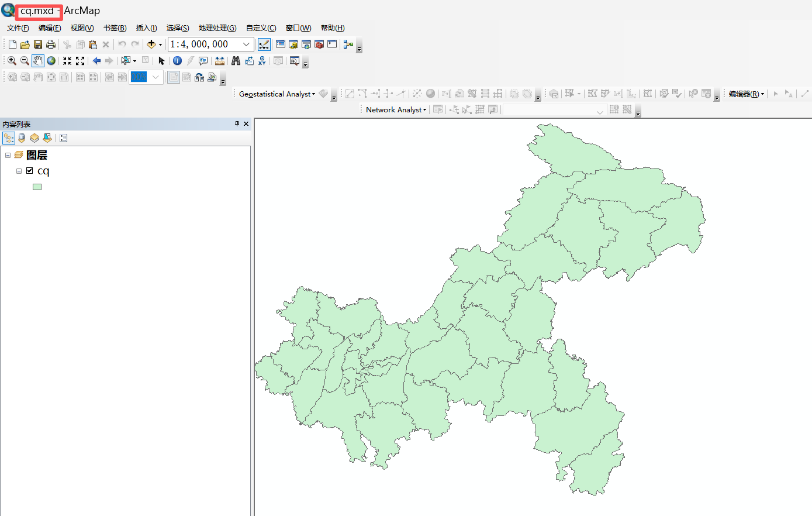Open the Geostatistical Analyst dropdown
812x516 pixels.
[x=277, y=94]
